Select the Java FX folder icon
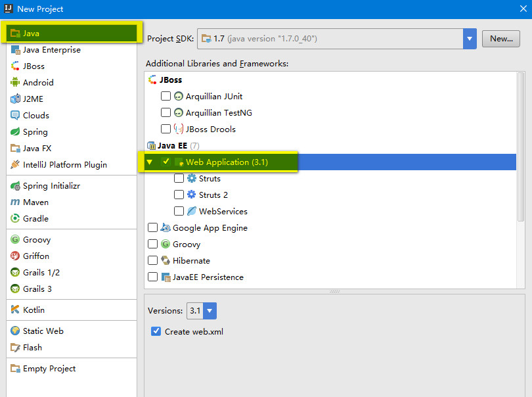The height and width of the screenshot is (397, 532). click(x=15, y=149)
